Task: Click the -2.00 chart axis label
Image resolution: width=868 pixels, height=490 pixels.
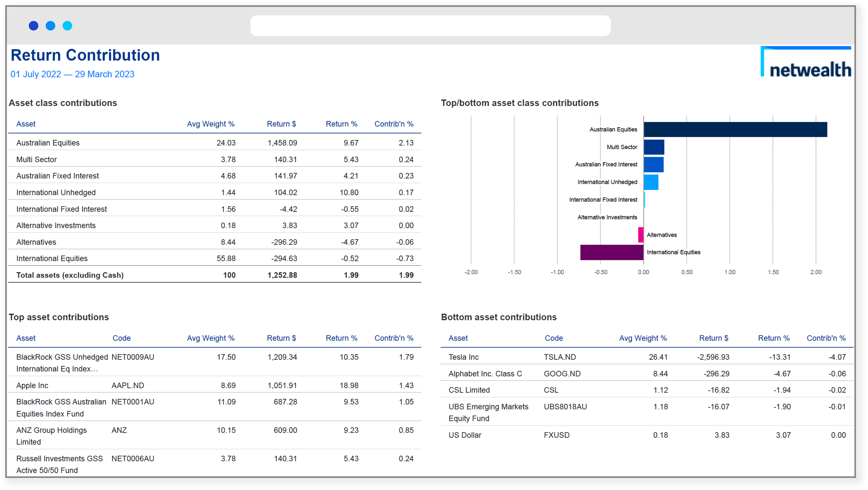Action: (x=471, y=272)
